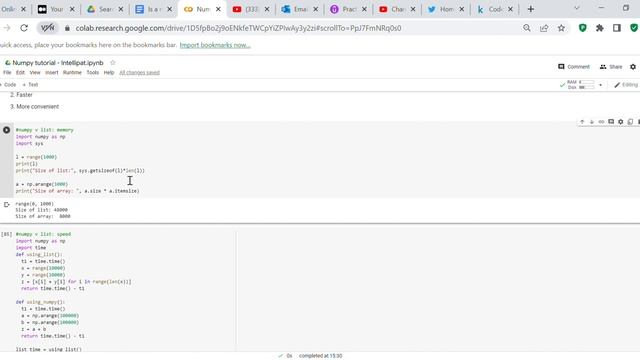Image resolution: width=640 pixels, height=360 pixels.
Task: View RAM and Disk usage bars
Action: point(581,84)
